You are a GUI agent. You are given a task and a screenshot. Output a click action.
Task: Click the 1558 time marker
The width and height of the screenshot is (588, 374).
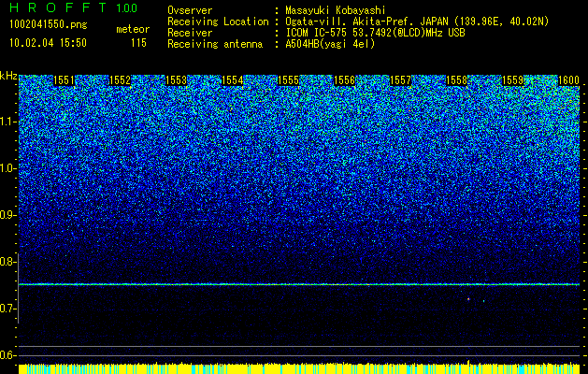click(x=457, y=80)
